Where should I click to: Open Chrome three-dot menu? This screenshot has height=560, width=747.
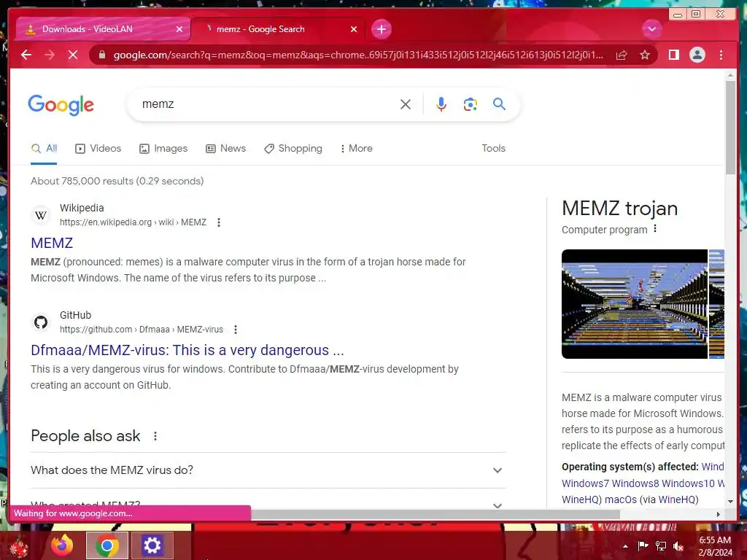click(721, 55)
